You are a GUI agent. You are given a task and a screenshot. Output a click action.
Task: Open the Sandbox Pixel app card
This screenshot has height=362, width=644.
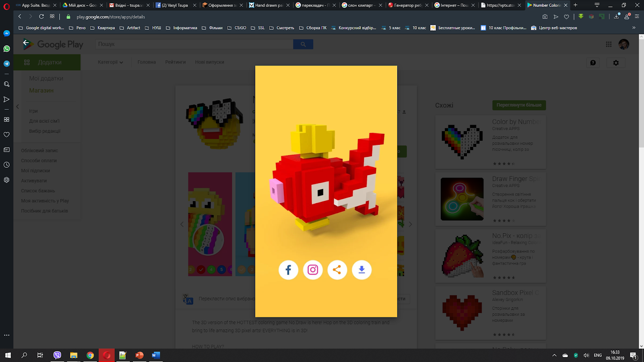(491, 313)
